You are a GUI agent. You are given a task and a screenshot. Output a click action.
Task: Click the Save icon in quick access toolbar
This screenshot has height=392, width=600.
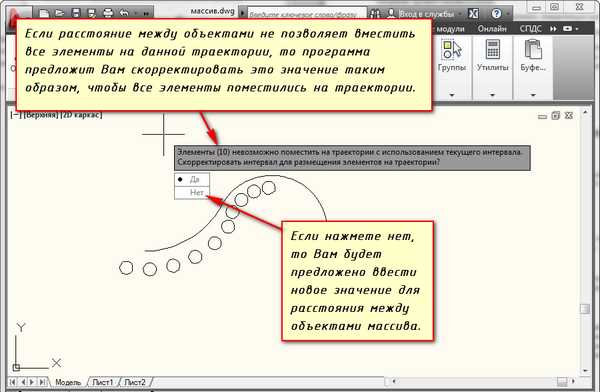(x=76, y=13)
